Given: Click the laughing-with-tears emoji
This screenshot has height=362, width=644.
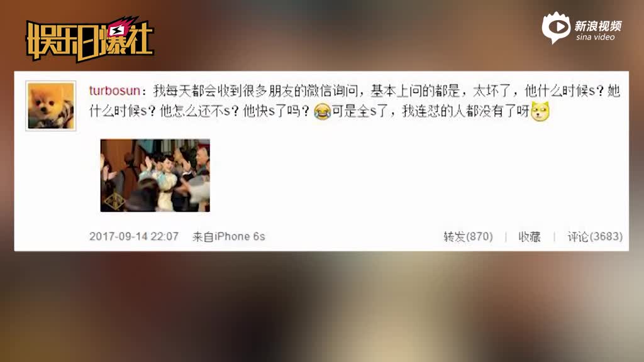Looking at the screenshot, I should pos(323,111).
